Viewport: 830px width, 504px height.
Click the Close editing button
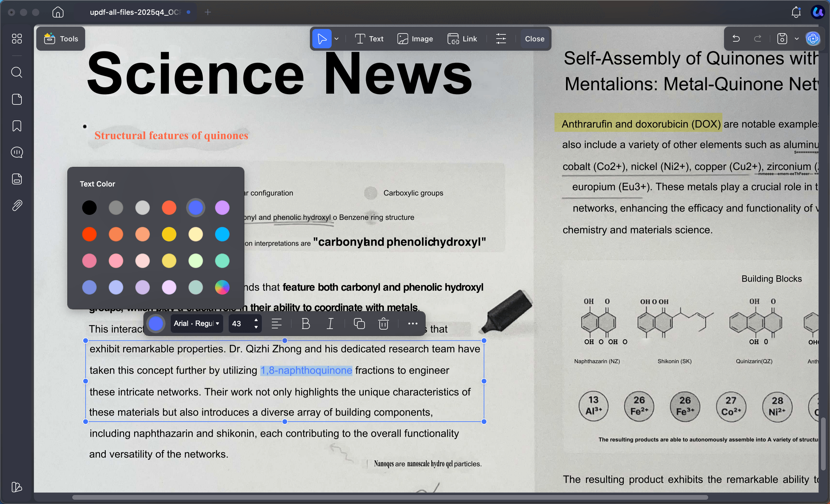pyautogui.click(x=534, y=39)
